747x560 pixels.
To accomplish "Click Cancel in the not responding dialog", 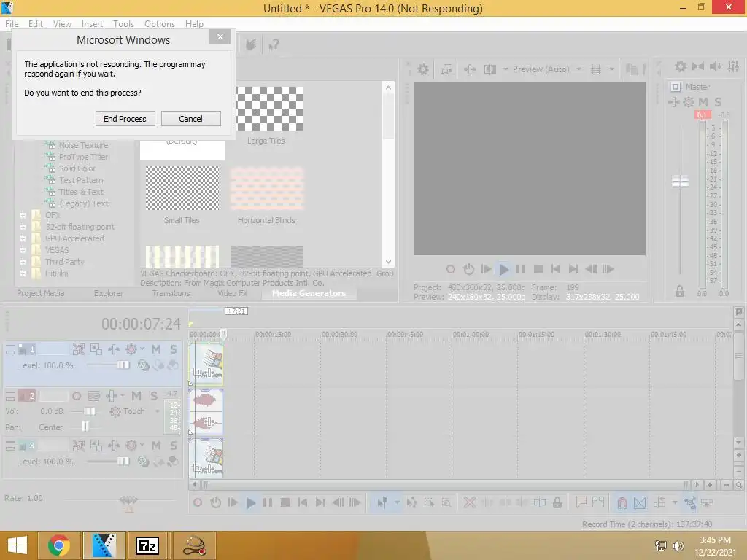I will [x=190, y=119].
